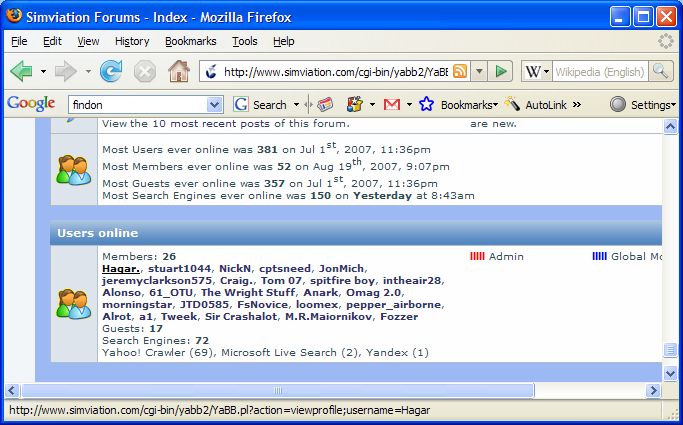Reload the page with the refresh icon
This screenshot has height=425, width=683.
pyautogui.click(x=111, y=71)
